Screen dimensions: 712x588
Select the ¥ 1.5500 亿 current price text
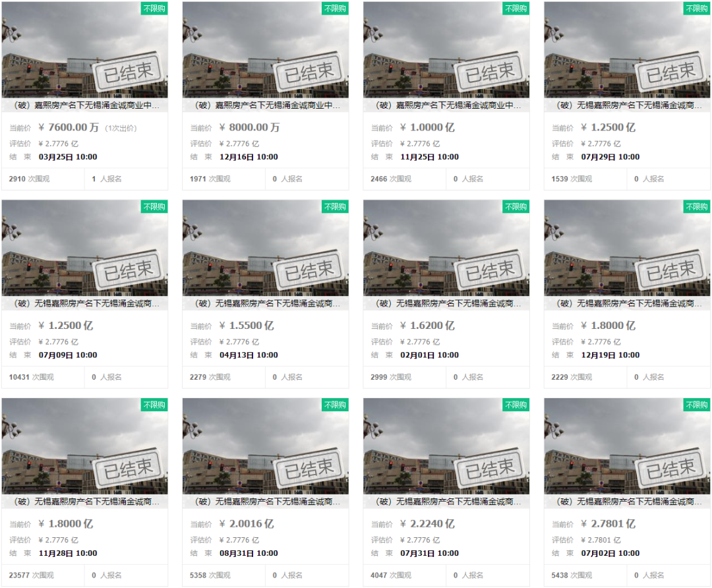(247, 326)
